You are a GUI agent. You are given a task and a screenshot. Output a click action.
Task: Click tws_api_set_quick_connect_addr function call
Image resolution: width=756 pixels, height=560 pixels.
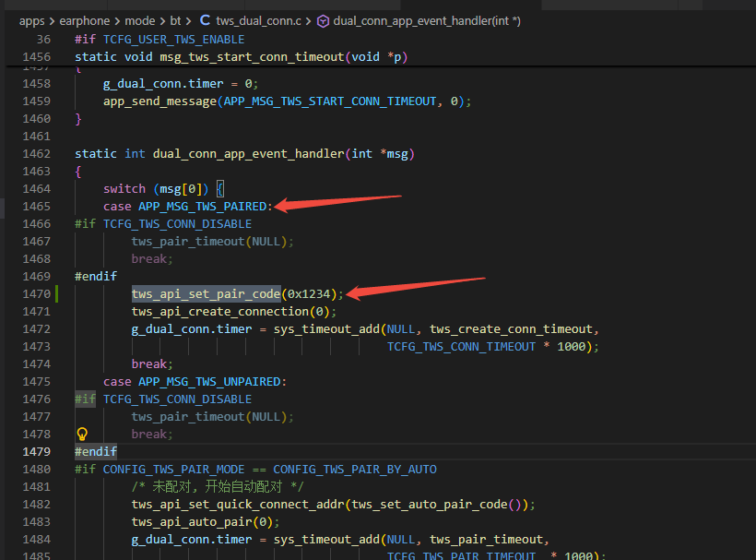tap(238, 505)
